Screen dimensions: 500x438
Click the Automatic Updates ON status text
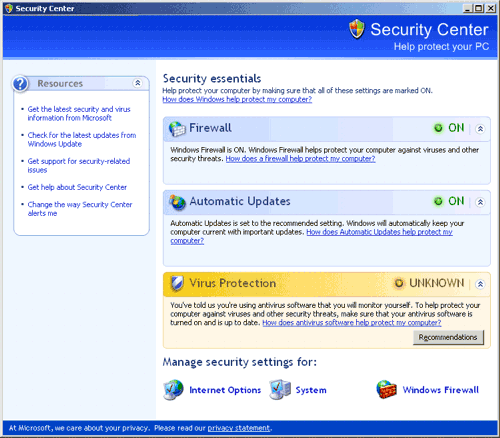456,201
